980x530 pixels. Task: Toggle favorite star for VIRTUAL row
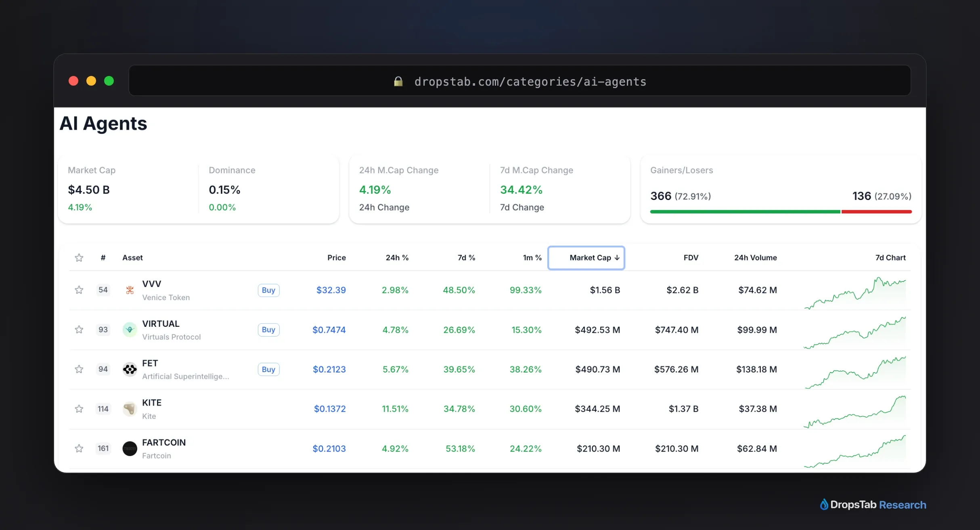79,330
